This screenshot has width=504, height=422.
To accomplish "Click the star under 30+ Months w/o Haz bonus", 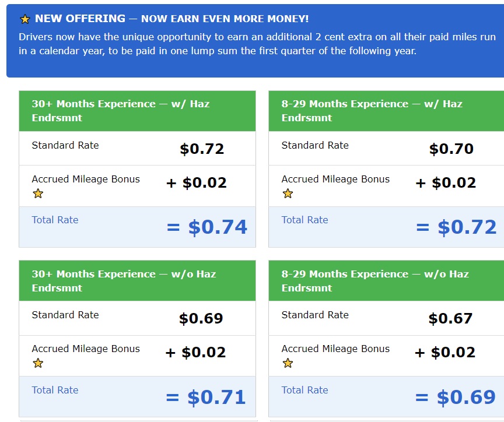I will pos(38,363).
